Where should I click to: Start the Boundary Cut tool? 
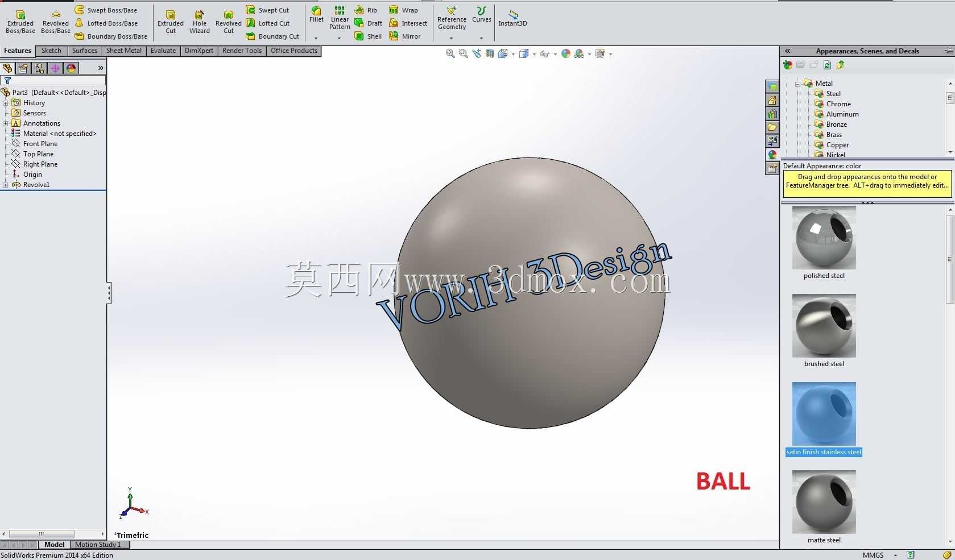tap(272, 36)
